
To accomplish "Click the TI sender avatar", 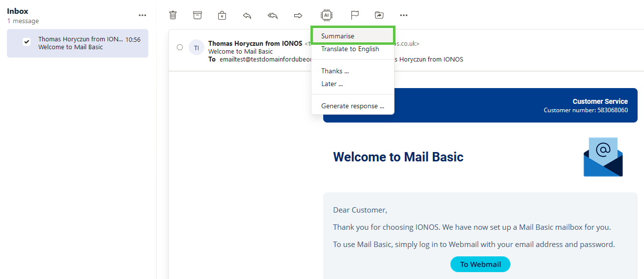I will click(x=196, y=47).
